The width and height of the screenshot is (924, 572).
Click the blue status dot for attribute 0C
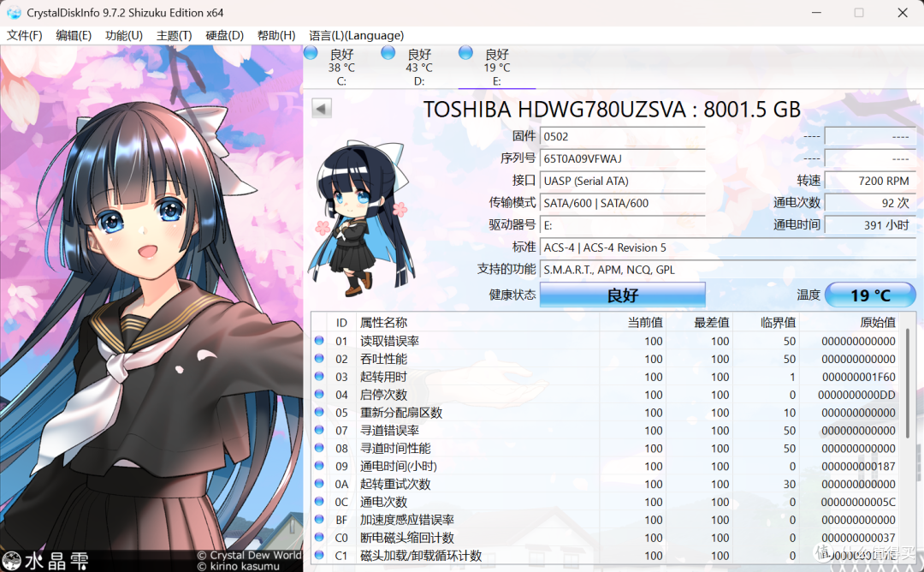(x=319, y=501)
